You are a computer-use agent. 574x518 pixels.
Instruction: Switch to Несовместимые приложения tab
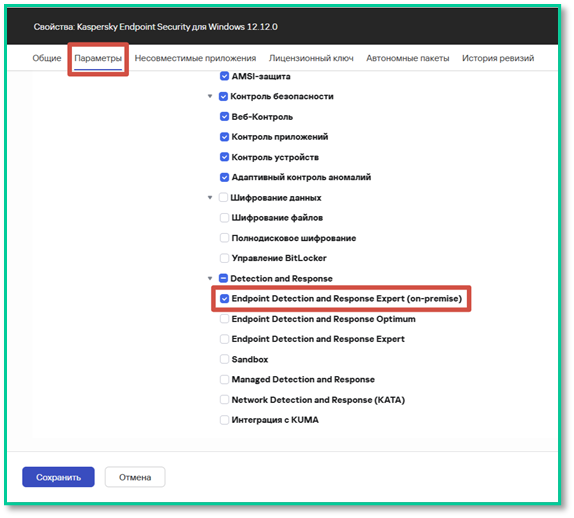[x=195, y=58]
